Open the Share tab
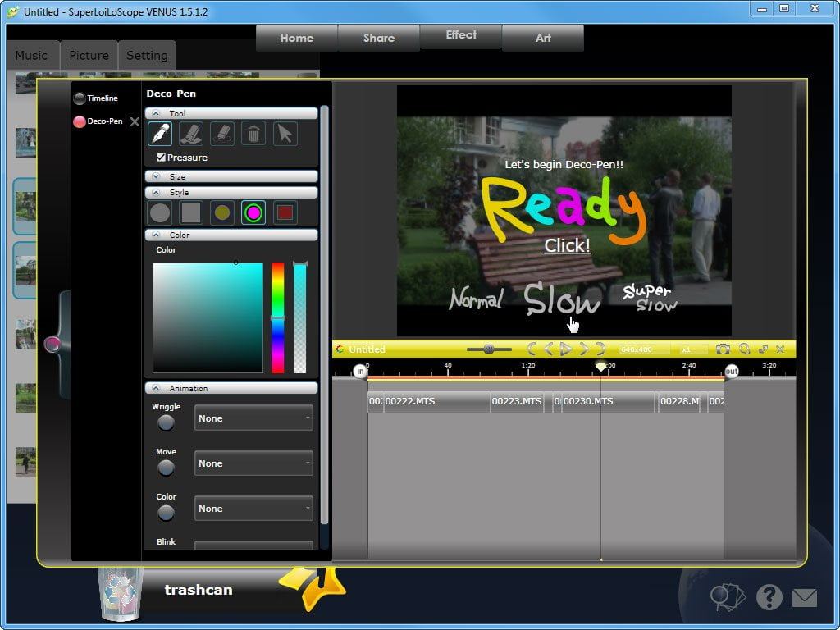 (x=379, y=38)
